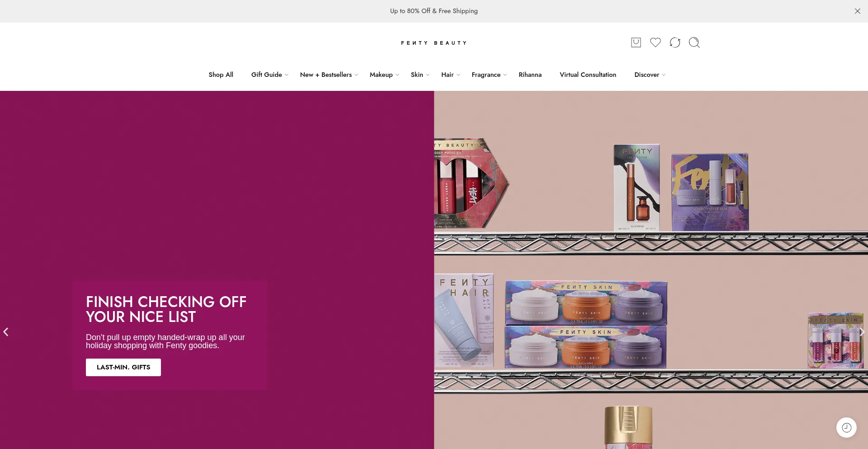868x449 pixels.
Task: Open the Shop All menu item
Action: pyautogui.click(x=221, y=75)
